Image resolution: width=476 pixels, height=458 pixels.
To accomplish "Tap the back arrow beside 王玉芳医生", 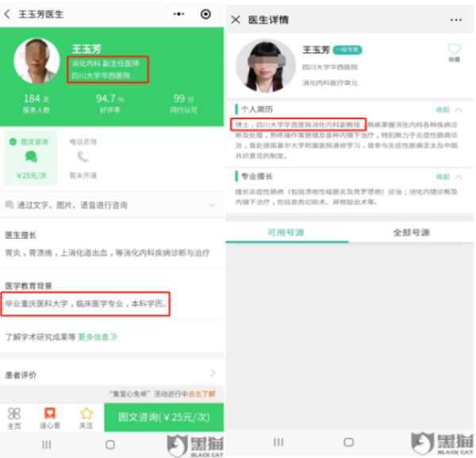I will (7, 14).
